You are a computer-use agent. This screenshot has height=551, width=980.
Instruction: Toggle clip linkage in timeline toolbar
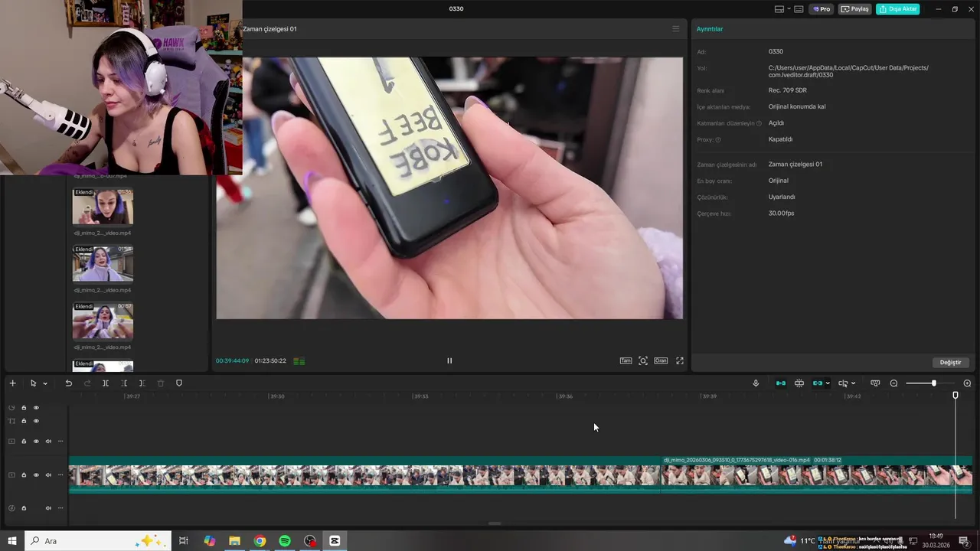point(818,383)
